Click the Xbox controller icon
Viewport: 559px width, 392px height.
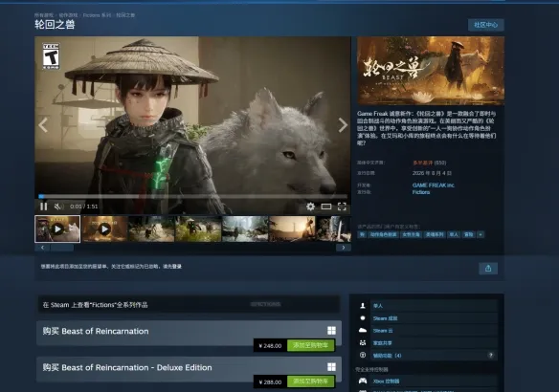[363, 381]
